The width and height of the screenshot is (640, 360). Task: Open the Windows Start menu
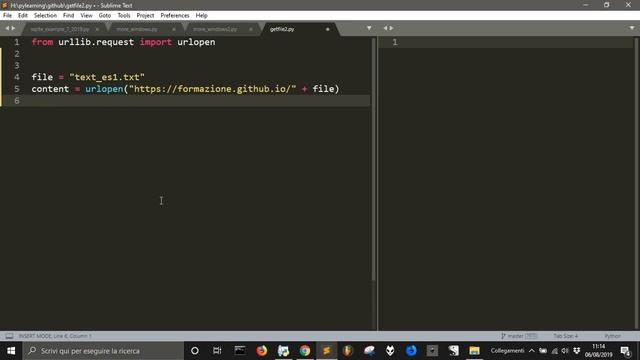[x=11, y=351]
